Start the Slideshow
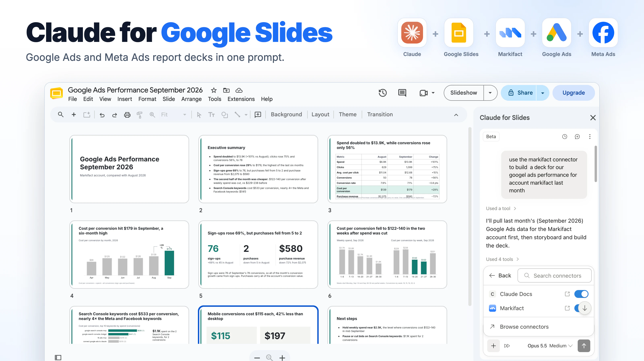The width and height of the screenshot is (644, 361). point(463,93)
